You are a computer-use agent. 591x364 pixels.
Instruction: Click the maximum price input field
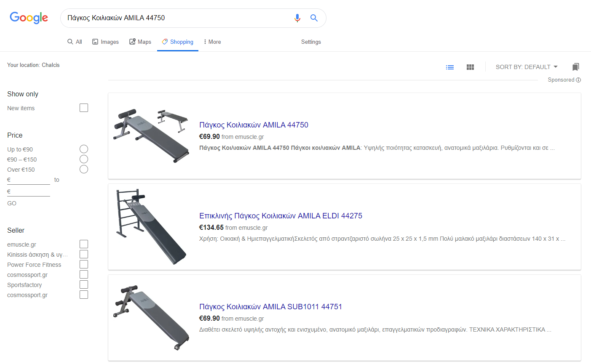pyautogui.click(x=29, y=191)
